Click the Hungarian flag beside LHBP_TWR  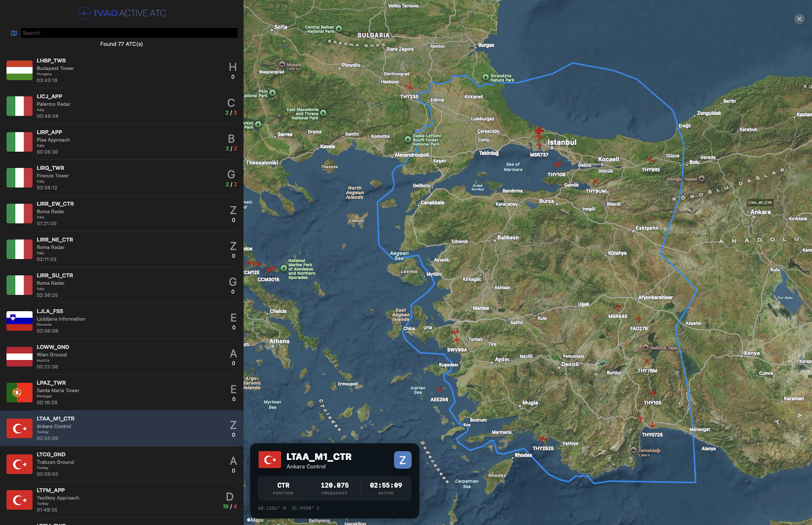19,70
